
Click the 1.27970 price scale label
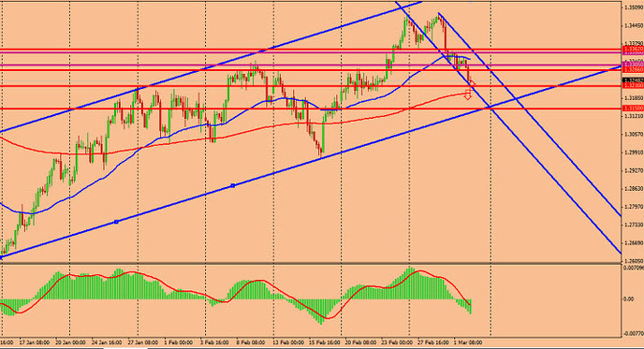[x=633, y=207]
